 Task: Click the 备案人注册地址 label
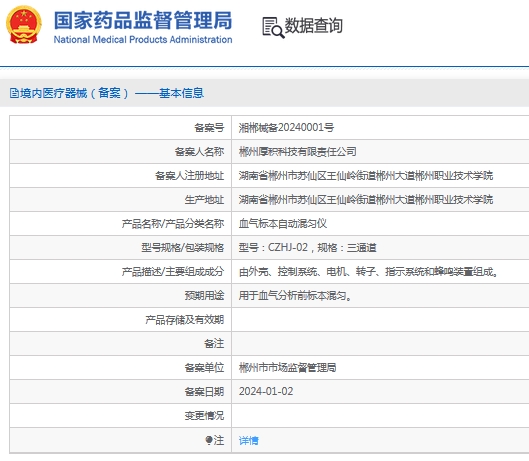190,175
